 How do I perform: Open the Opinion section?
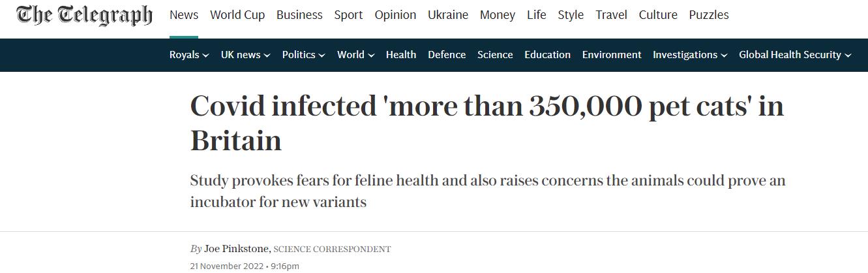(x=395, y=15)
